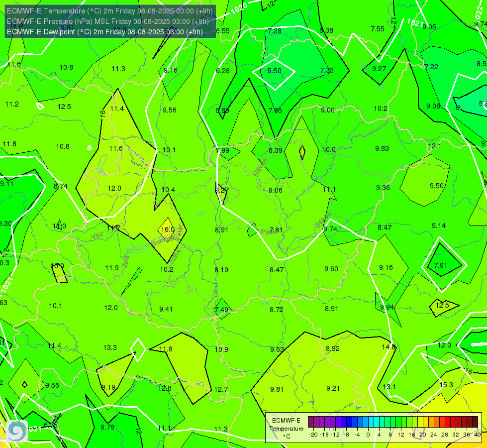This screenshot has width=487, height=448.
Task: Click the ECMWF-E Temperature °C legend label
Action: coord(286,429)
